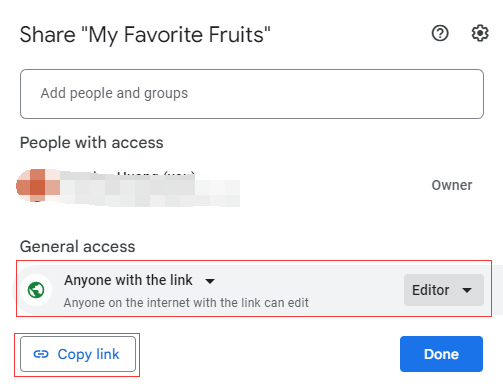503x384 pixels.
Task: Click the General access heading
Action: [x=78, y=247]
